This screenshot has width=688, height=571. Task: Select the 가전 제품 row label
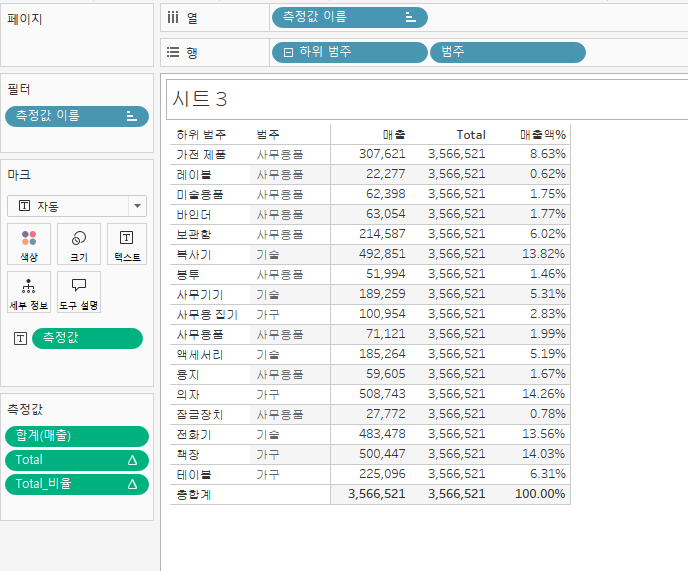click(x=201, y=154)
